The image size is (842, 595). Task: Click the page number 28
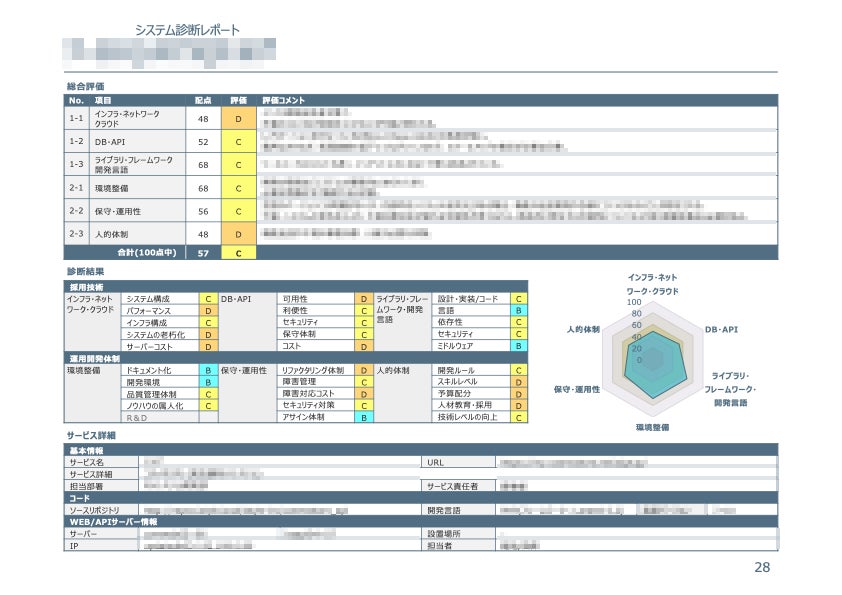tap(762, 567)
